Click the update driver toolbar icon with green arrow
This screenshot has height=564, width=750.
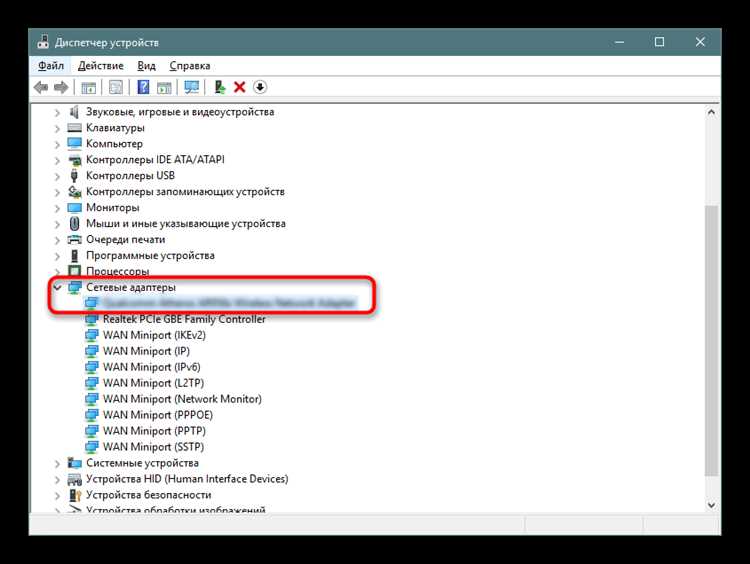coord(220,88)
